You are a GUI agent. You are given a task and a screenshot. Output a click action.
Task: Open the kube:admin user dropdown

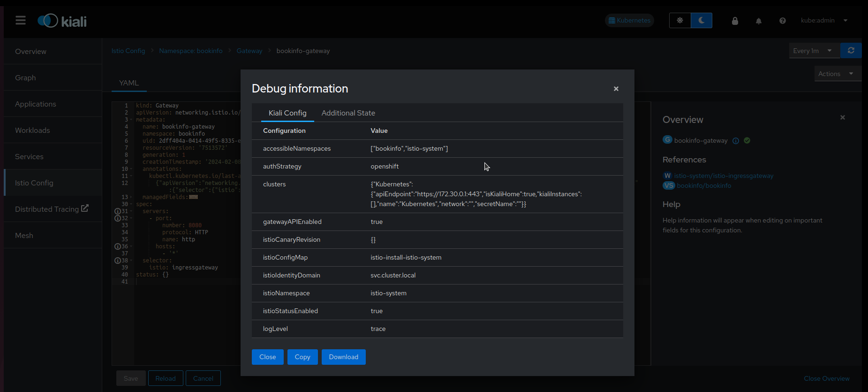[x=824, y=21]
